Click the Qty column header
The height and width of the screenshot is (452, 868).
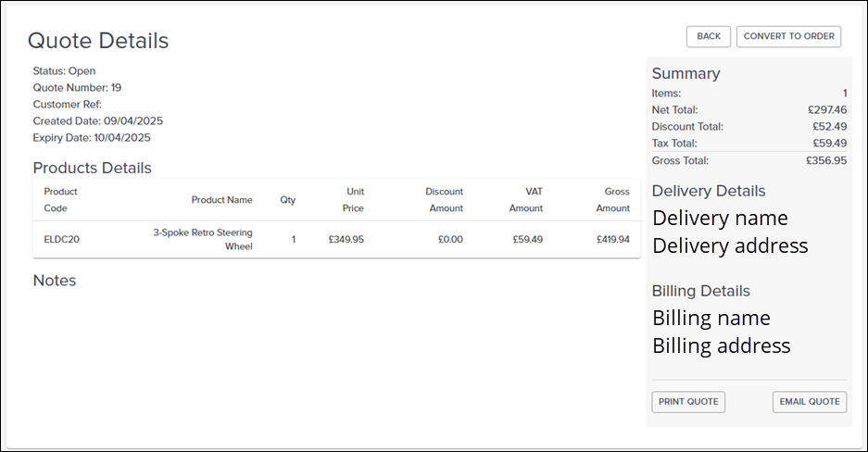point(287,200)
